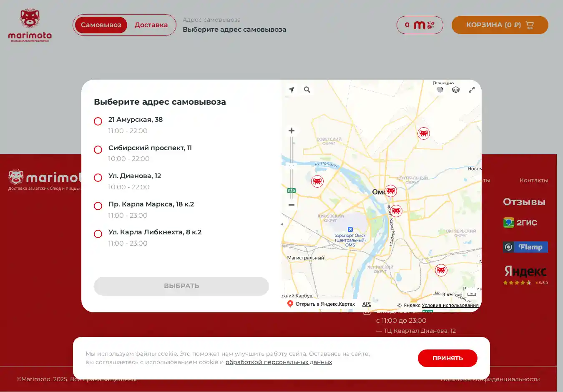Open the обработкой персональных данных link
The width and height of the screenshot is (563, 392).
279,362
